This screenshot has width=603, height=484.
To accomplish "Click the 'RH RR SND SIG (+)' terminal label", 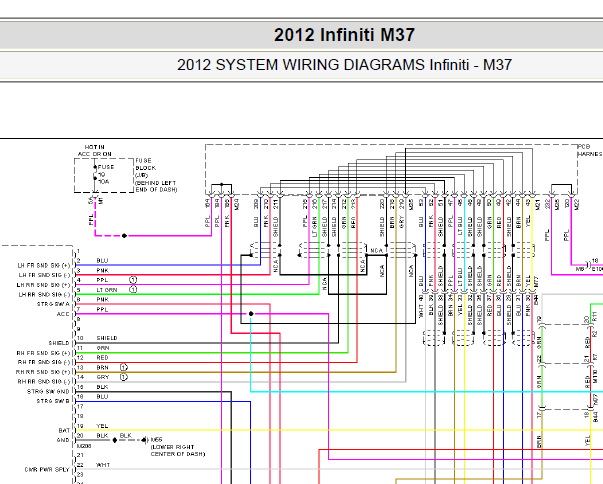I will pyautogui.click(x=43, y=372).
